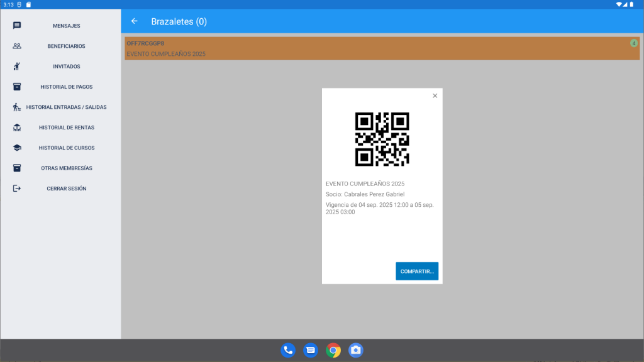Click the Historial de Rentas icon
Viewport: 644px width, 362px height.
[x=17, y=128]
